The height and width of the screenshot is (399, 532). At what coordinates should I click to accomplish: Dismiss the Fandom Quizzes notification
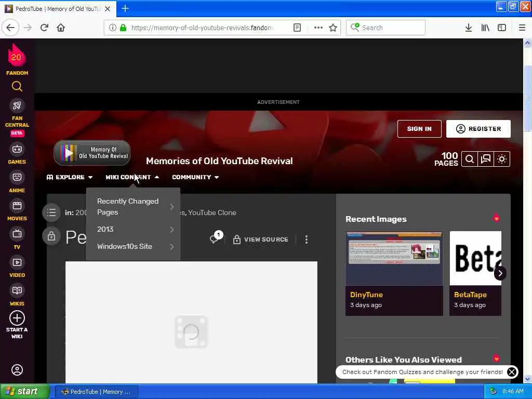pos(512,372)
